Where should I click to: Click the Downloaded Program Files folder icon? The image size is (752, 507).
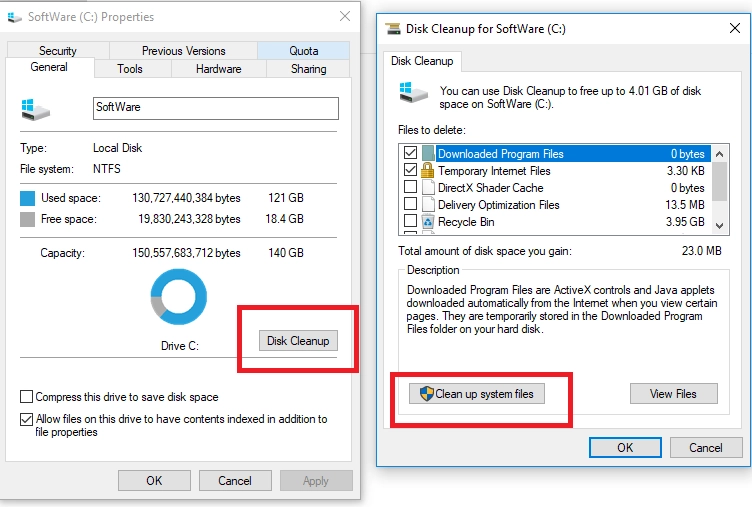pos(428,153)
